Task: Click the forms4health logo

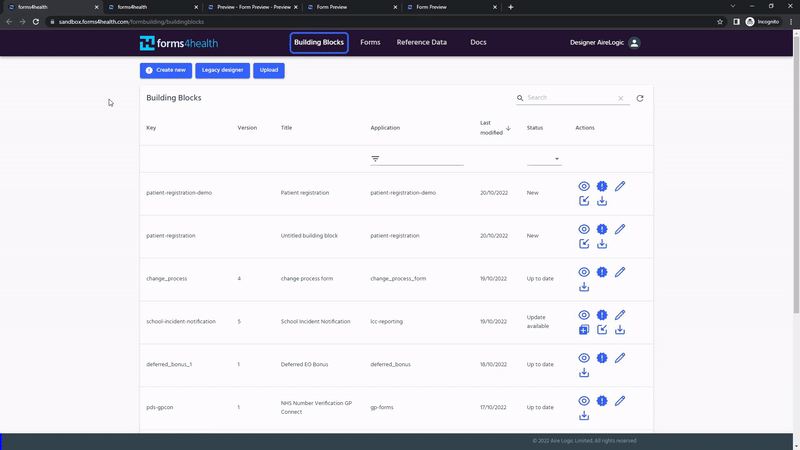Action: click(179, 43)
